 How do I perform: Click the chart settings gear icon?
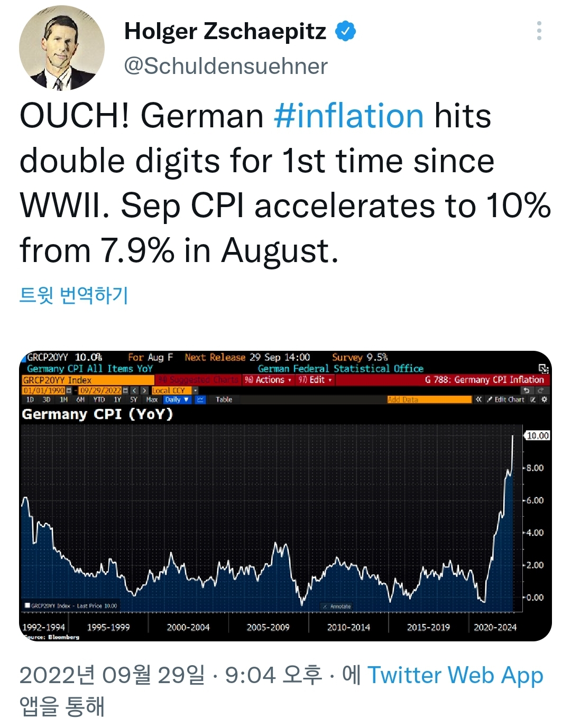coord(544,399)
